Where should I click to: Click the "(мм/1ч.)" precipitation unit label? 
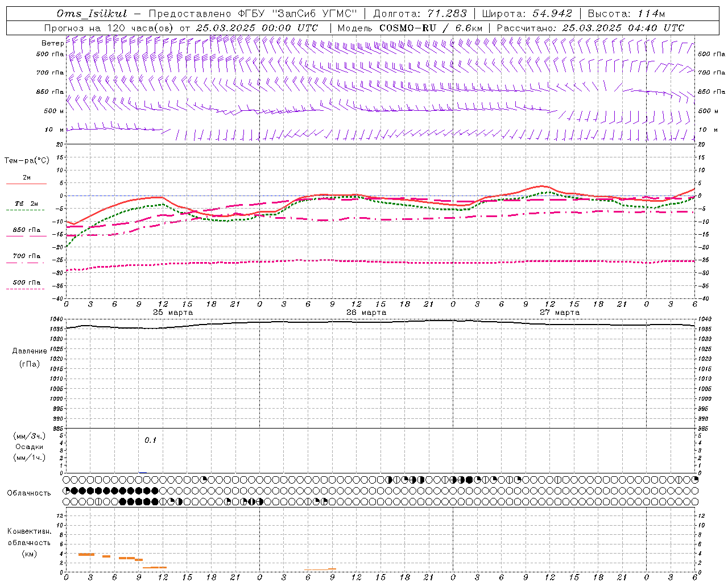(30, 458)
